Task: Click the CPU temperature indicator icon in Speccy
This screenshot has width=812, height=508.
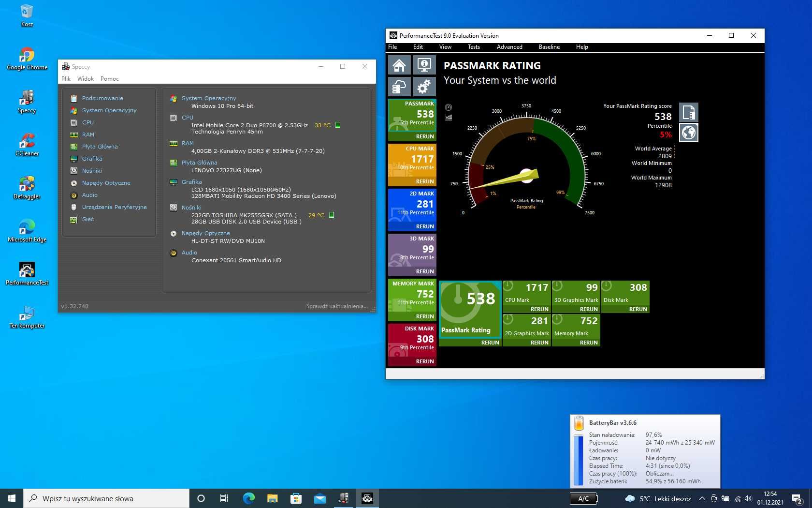Action: tap(338, 125)
